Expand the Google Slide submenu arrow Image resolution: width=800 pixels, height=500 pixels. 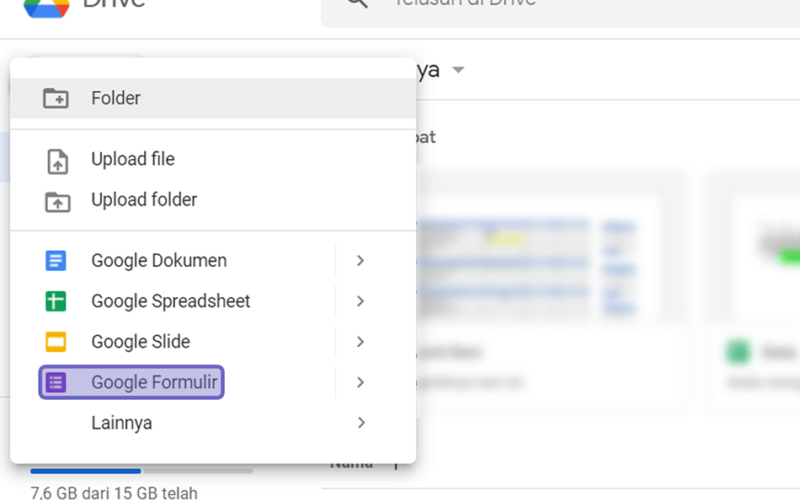coord(360,342)
